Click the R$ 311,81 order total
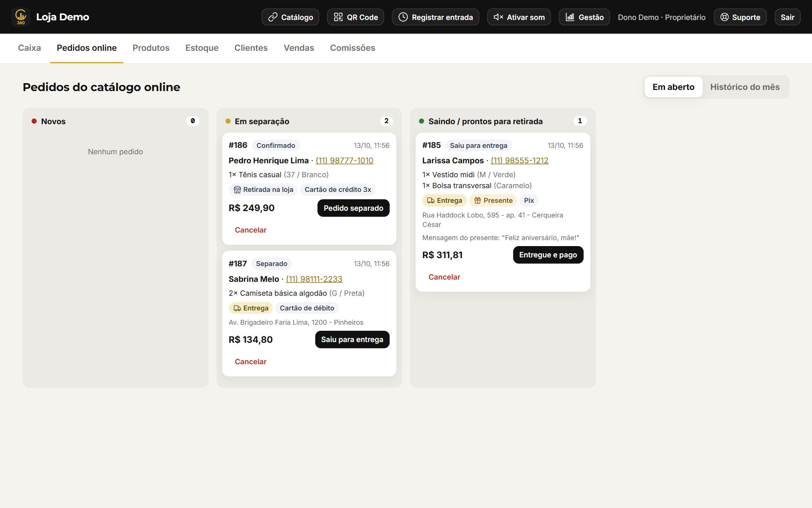This screenshot has height=508, width=812. point(442,255)
